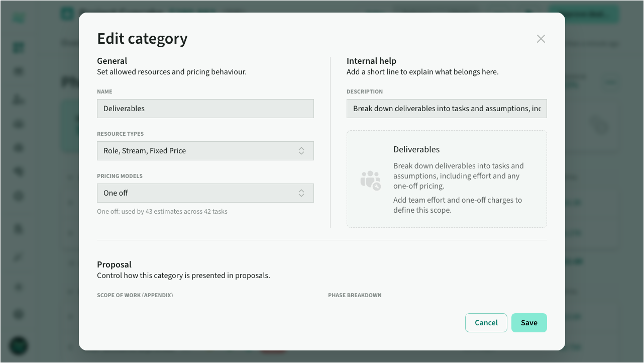Click the chevron arrows in Resource Types field
644x363 pixels.
301,151
